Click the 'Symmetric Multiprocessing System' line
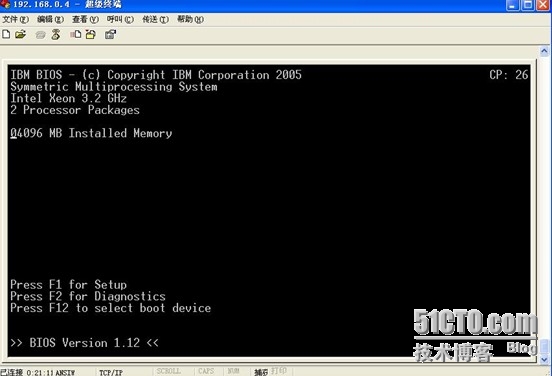The width and height of the screenshot is (552, 376). (114, 87)
